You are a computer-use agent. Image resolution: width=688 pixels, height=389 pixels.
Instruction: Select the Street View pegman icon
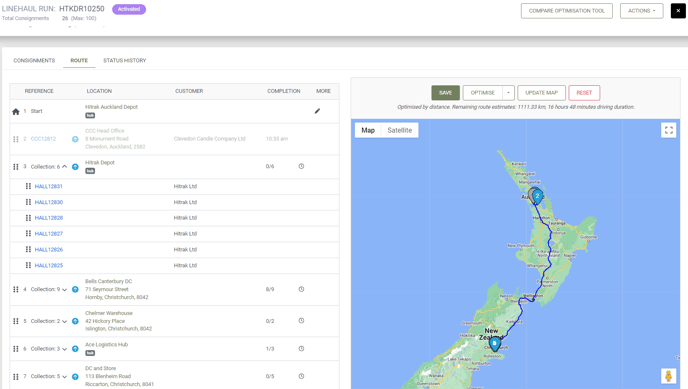pos(668,376)
